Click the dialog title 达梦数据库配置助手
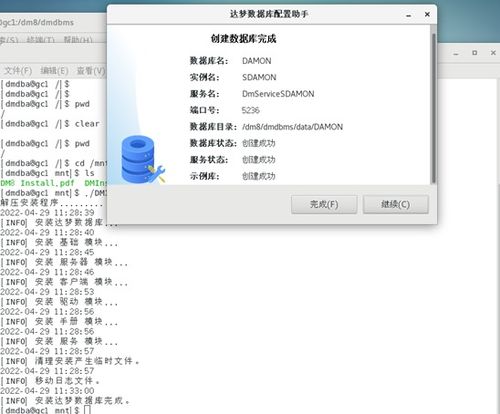 coord(269,14)
